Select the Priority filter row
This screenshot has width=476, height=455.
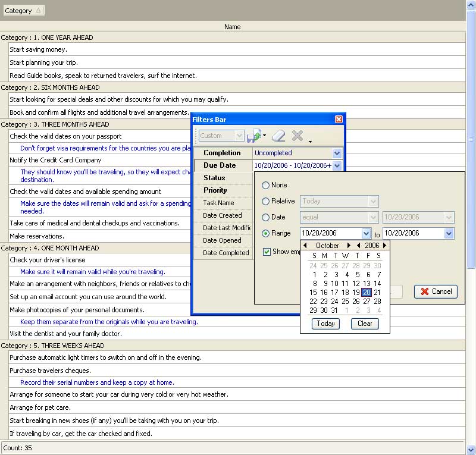[215, 190]
